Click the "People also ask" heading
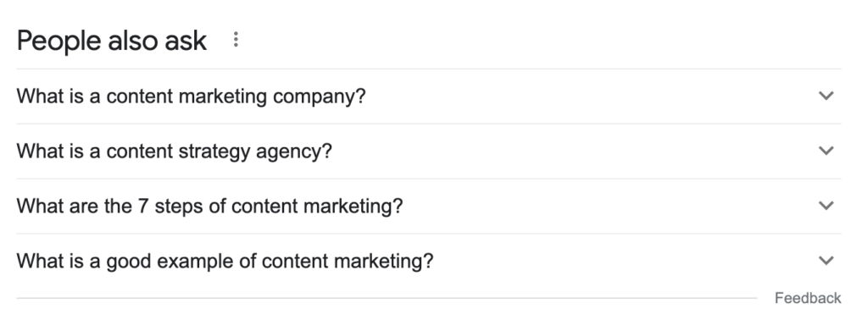This screenshot has height=331, width=868. point(111,41)
